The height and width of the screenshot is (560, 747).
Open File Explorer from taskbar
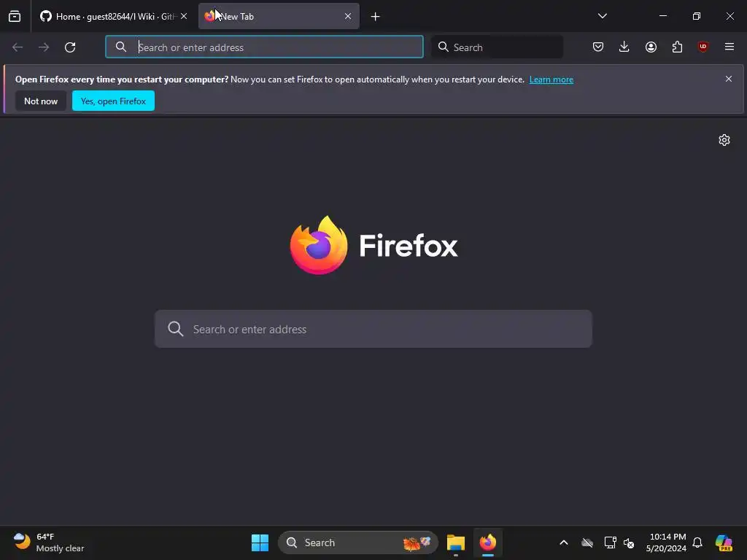tap(456, 542)
